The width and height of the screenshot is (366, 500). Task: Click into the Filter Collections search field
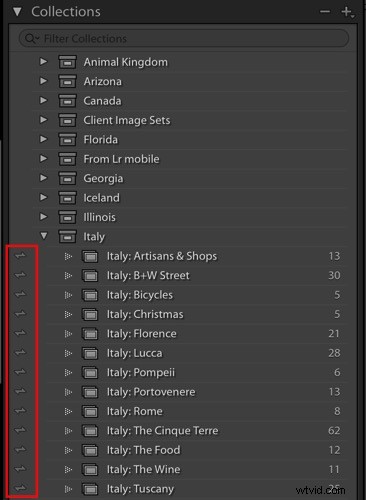click(x=184, y=39)
